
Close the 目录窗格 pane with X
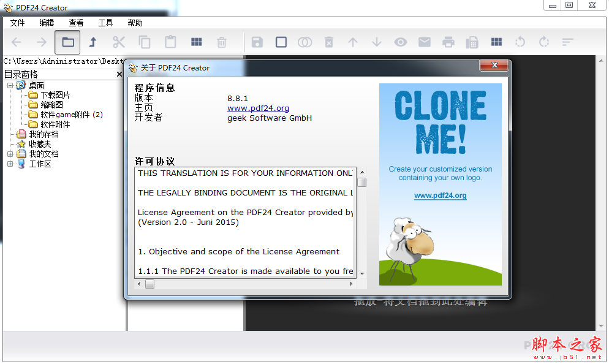[x=119, y=74]
